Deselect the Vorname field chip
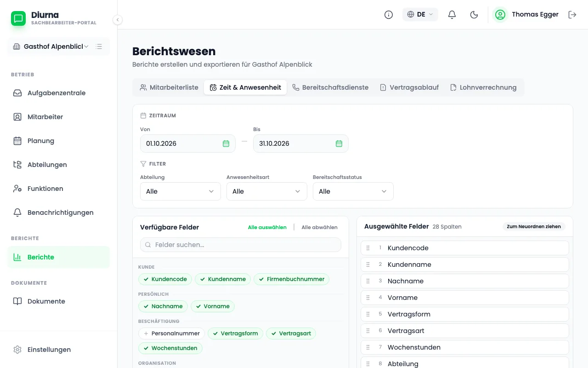 213,306
